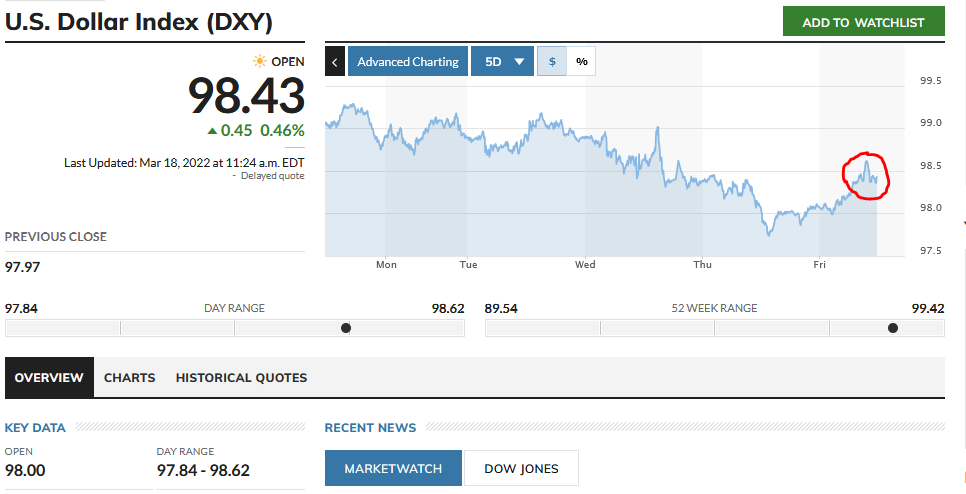The height and width of the screenshot is (494, 966).
Task: Click the 52 week range slider marker
Action: click(893, 328)
